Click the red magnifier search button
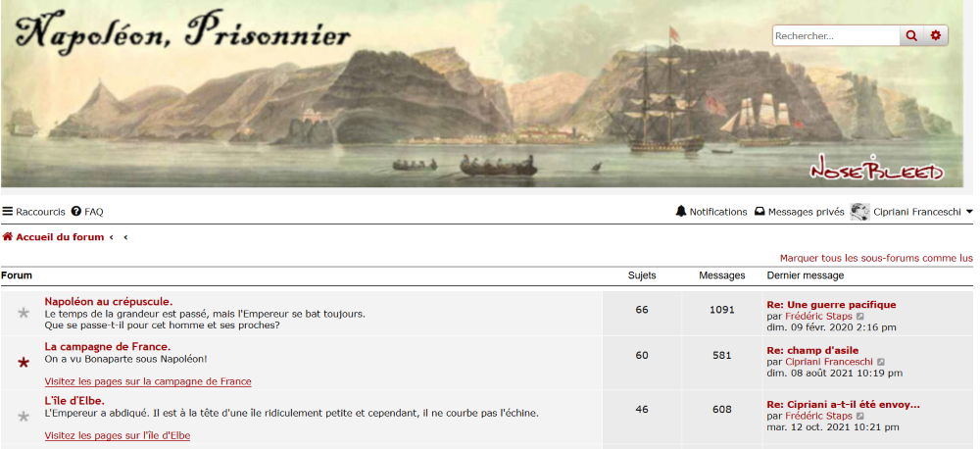 pyautogui.click(x=911, y=35)
